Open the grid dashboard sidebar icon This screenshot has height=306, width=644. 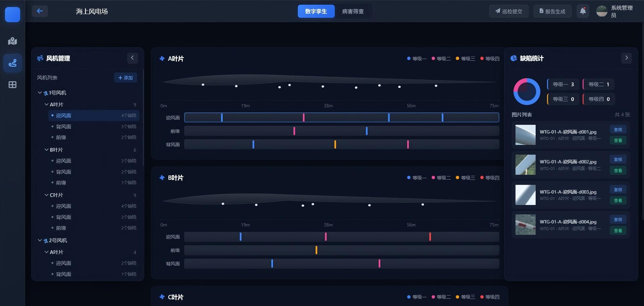pyautogui.click(x=12, y=85)
